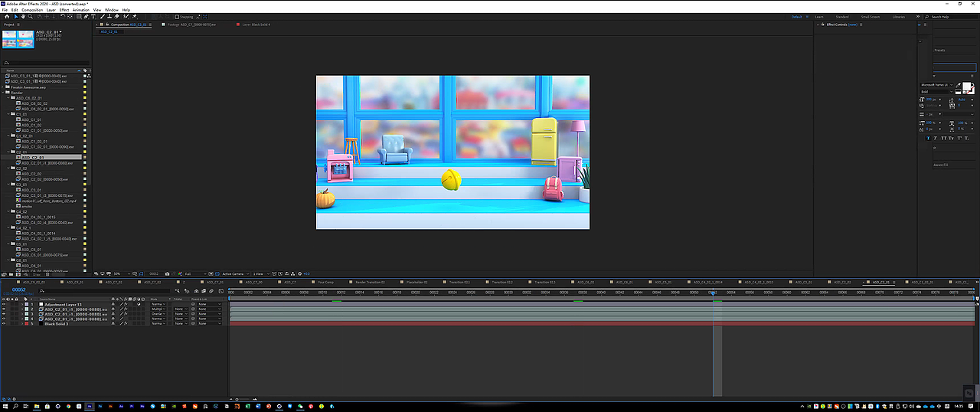This screenshot has height=412, width=980.
Task: Click the composition thumbnail in Project panel
Action: click(x=18, y=39)
